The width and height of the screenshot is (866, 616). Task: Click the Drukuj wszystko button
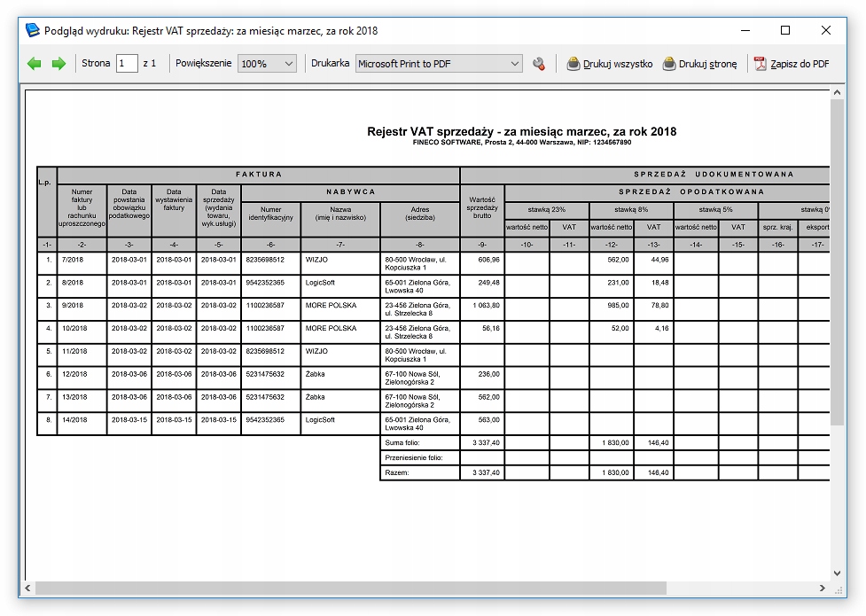(610, 64)
